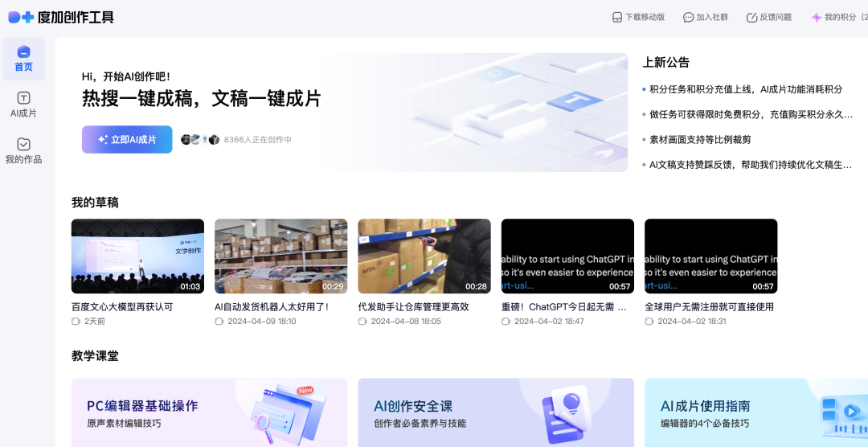Click title text 代发助手让仓库管理更高效
868x447 pixels.
pos(414,307)
